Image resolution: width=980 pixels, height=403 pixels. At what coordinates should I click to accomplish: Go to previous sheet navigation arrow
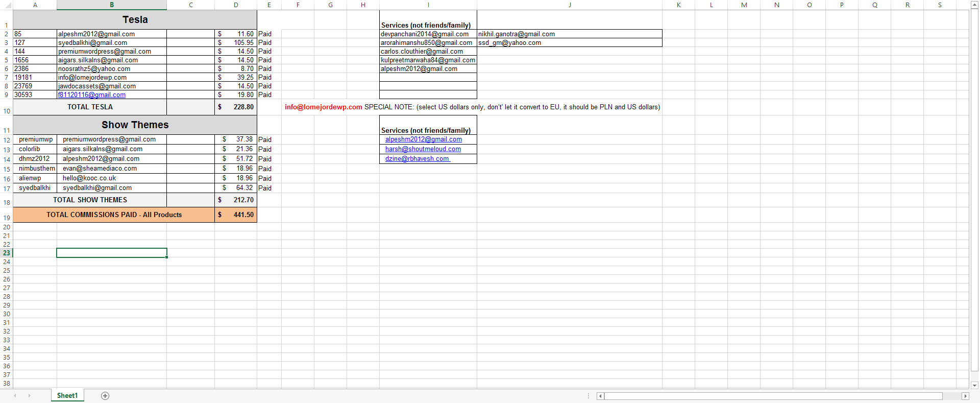tap(15, 396)
